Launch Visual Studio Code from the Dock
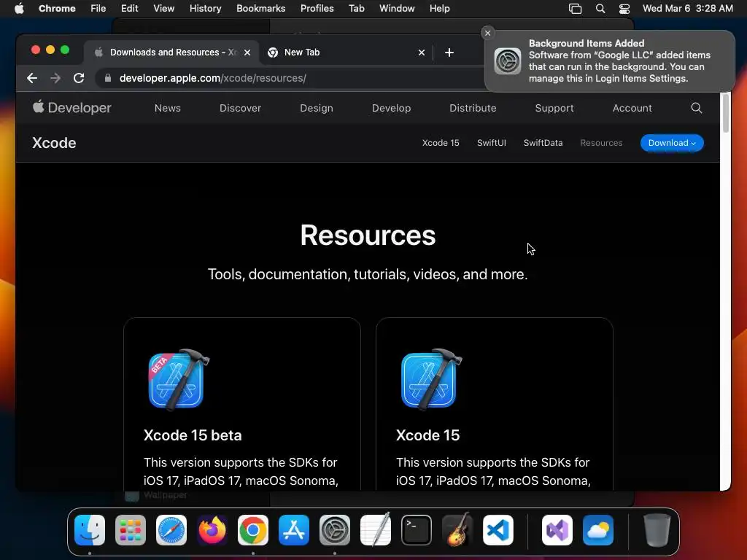This screenshot has width=747, height=560. pos(498,530)
